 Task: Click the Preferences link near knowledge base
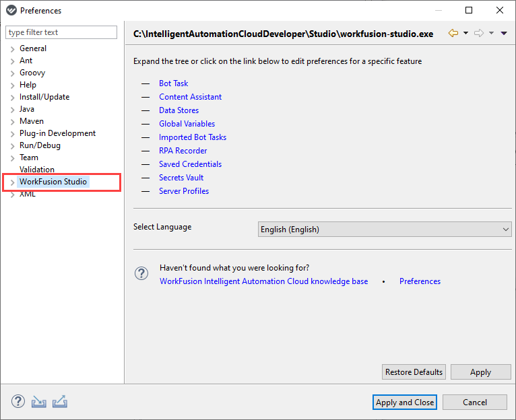click(420, 281)
